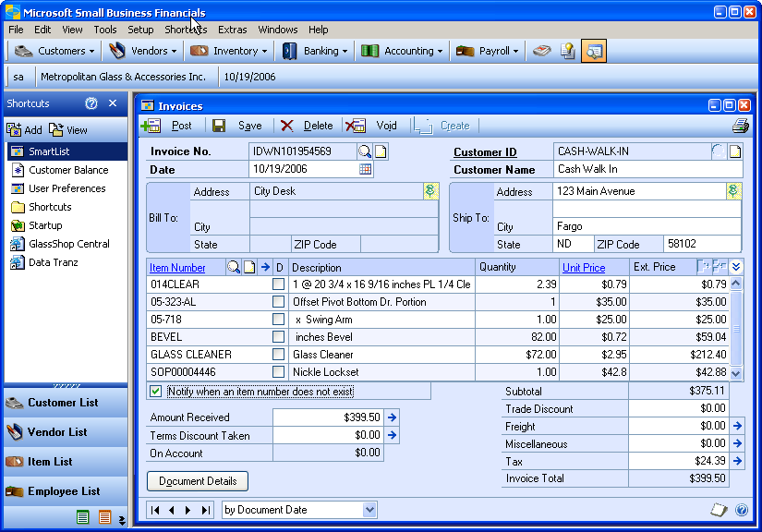Image resolution: width=762 pixels, height=532 pixels.
Task: Click the insert line icon in grid header
Action: click(x=703, y=266)
